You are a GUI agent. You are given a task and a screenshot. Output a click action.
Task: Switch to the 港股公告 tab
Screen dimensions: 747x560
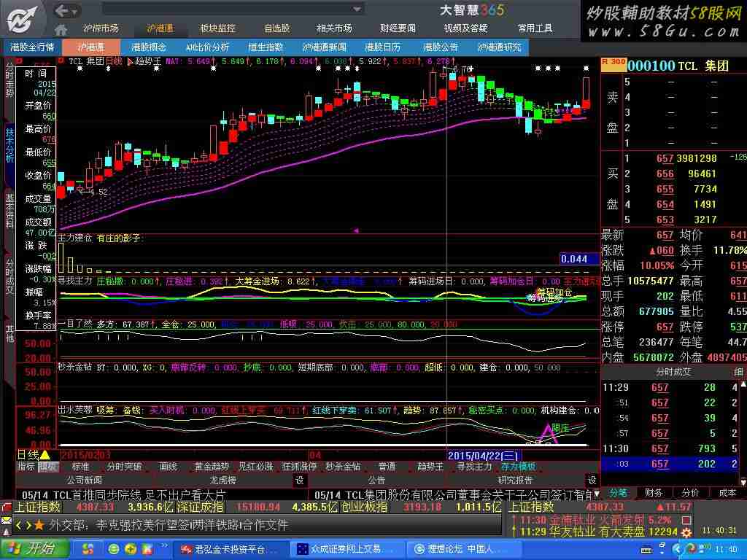point(441,47)
